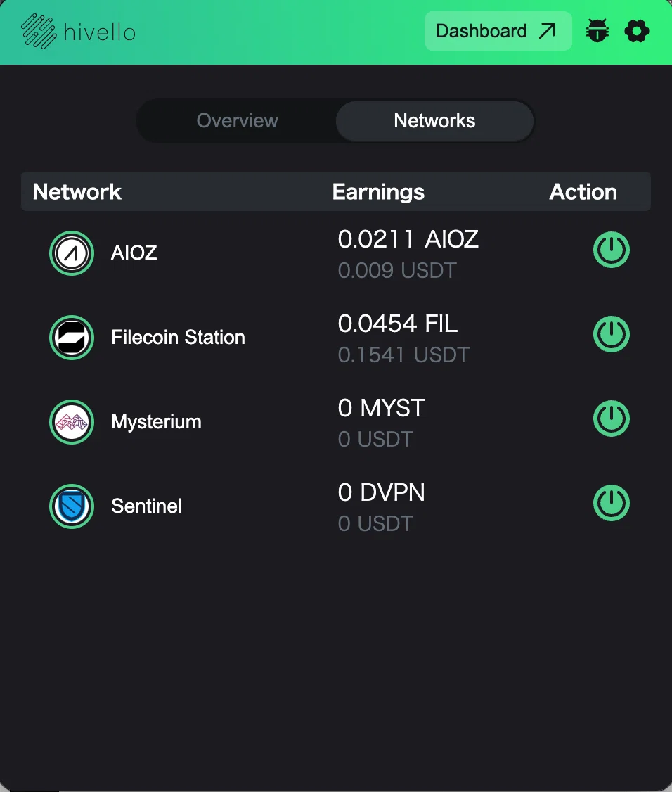Toggle the AIOZ network power button
Screen dimensions: 672x792
(611, 250)
